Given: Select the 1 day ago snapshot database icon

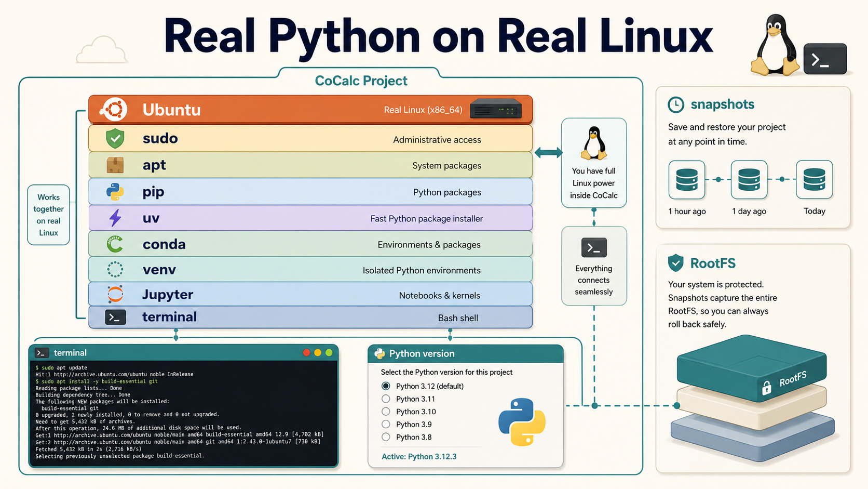Looking at the screenshot, I should coord(749,180).
